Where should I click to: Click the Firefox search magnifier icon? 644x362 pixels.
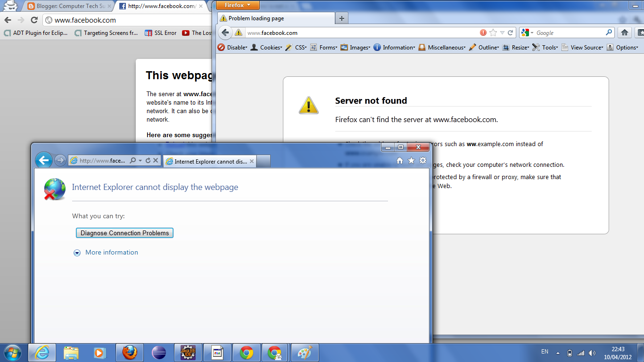point(609,33)
